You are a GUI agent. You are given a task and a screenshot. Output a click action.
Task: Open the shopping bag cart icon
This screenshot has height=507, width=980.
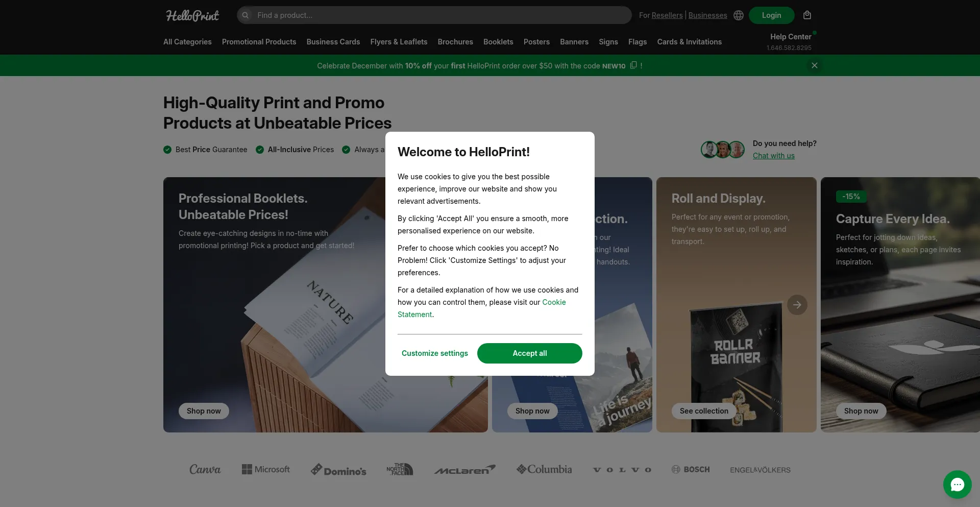coord(807,15)
